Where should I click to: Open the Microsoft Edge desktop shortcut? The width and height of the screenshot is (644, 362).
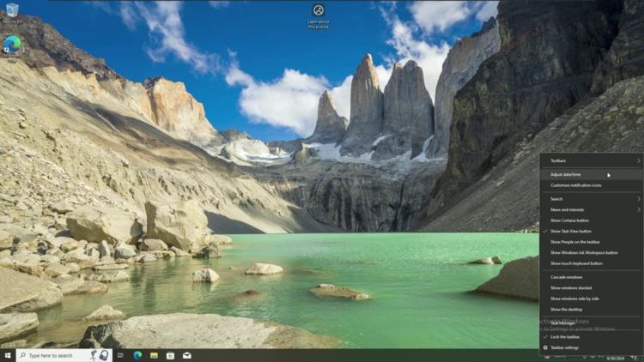click(12, 49)
